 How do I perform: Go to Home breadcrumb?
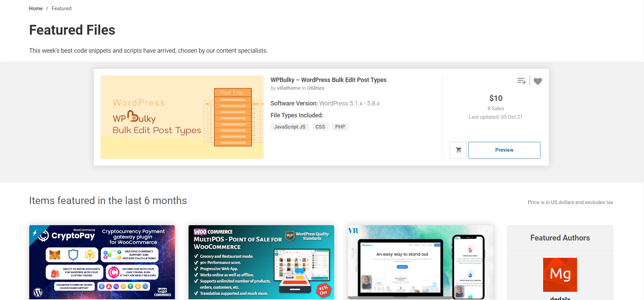tap(36, 9)
